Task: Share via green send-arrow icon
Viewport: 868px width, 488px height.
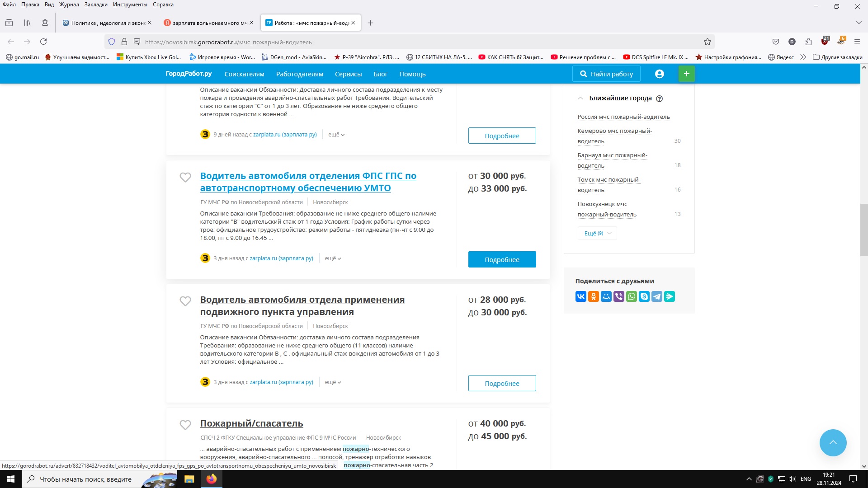Action: pos(670,296)
